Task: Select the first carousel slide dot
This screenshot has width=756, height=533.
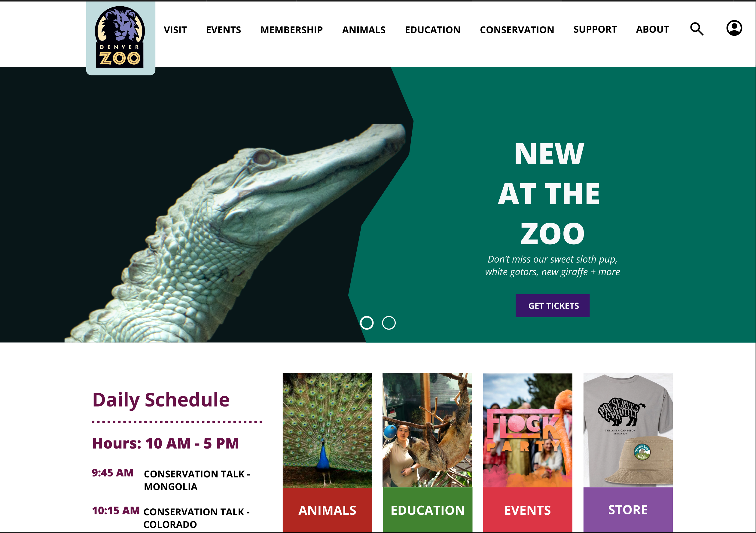Action: click(x=367, y=323)
